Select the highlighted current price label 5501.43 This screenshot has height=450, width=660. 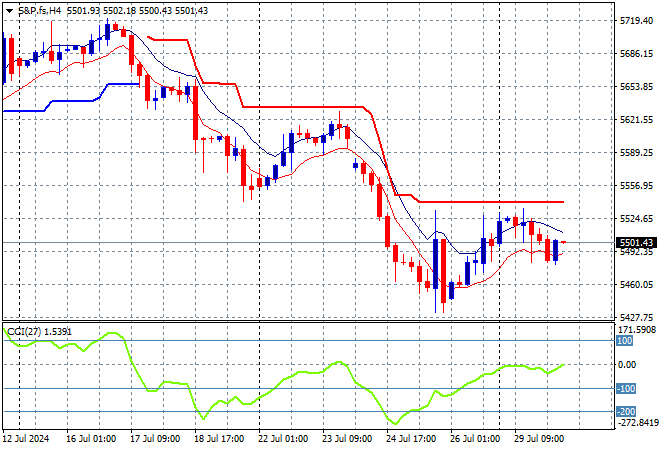pos(636,242)
